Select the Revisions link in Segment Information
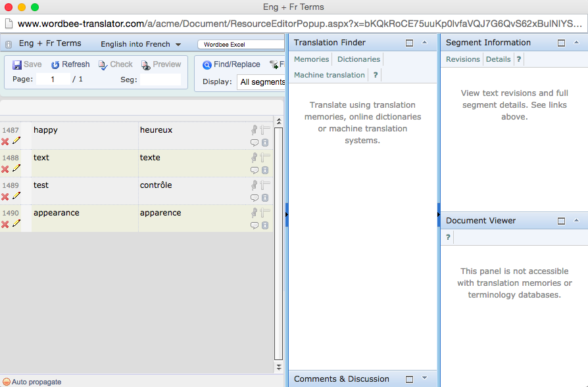Screen dimensions: 588x387 click(x=463, y=59)
